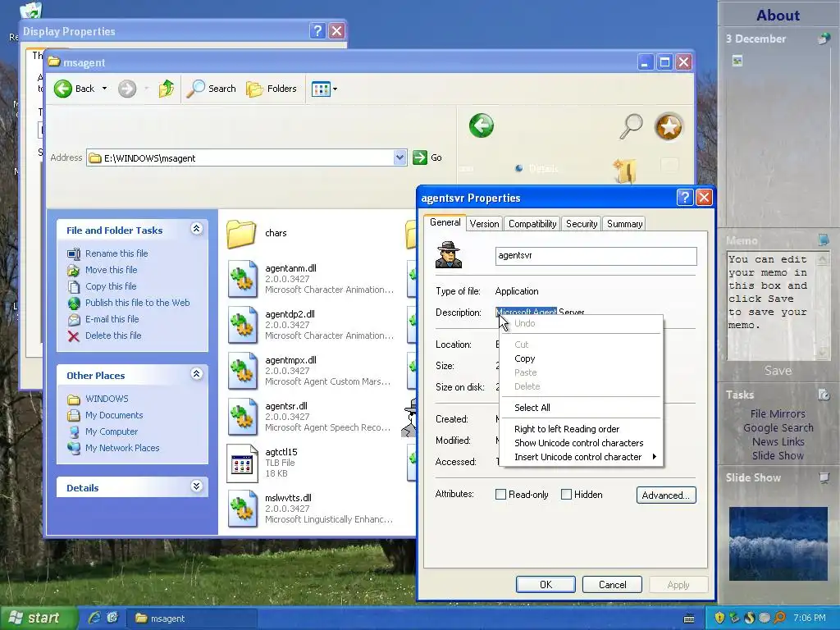Image resolution: width=840 pixels, height=630 pixels.
Task: Click Rename this file
Action: 116,253
